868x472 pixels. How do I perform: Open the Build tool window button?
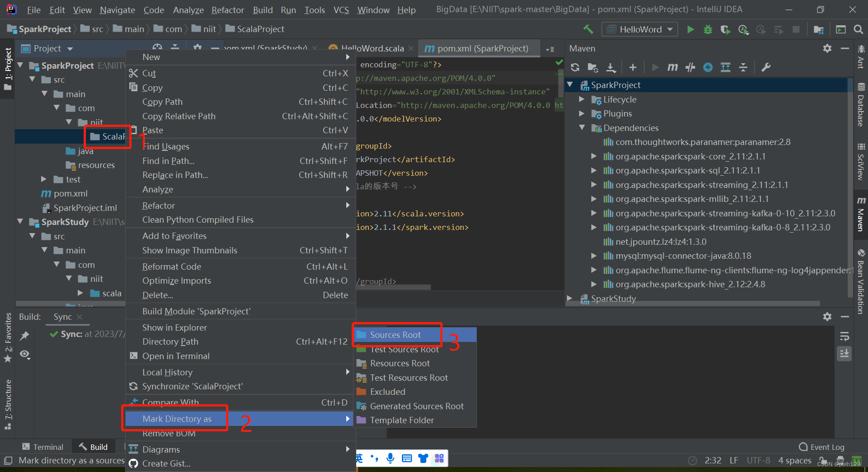coord(94,447)
